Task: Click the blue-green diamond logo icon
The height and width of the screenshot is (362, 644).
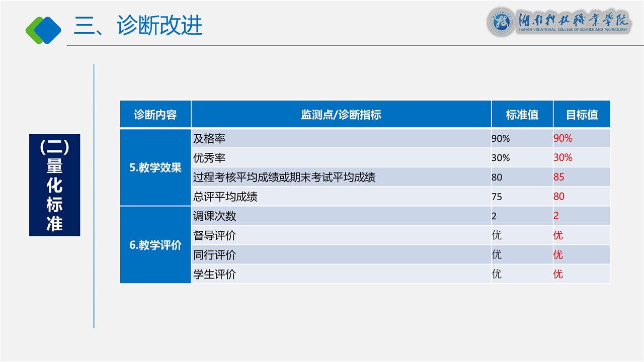Action: pos(43,30)
